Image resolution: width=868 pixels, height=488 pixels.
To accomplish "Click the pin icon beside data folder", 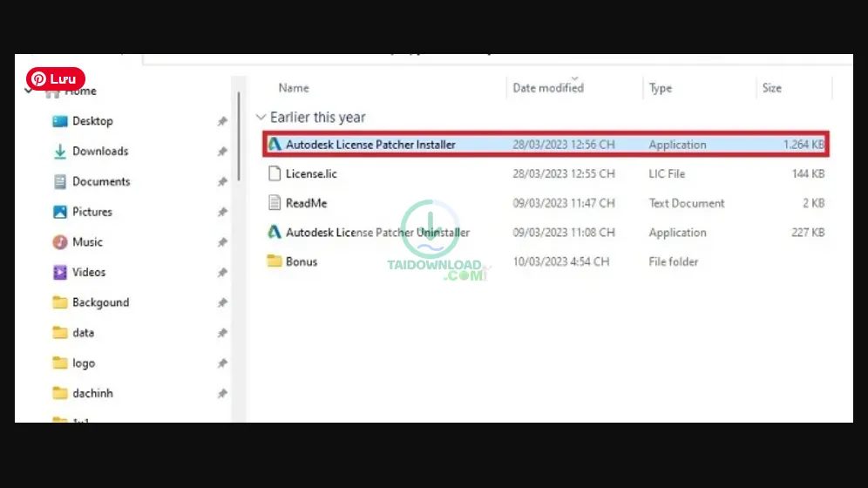I will coord(222,333).
